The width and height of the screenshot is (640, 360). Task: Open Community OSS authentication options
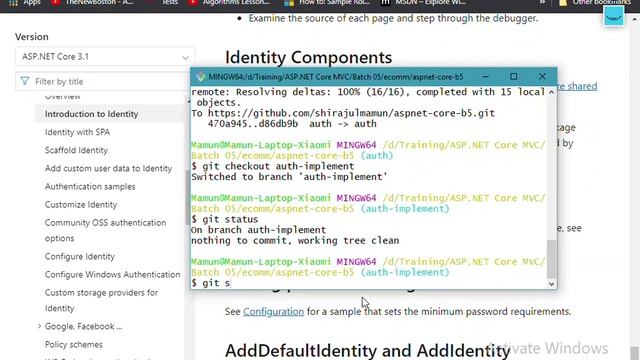(x=105, y=230)
